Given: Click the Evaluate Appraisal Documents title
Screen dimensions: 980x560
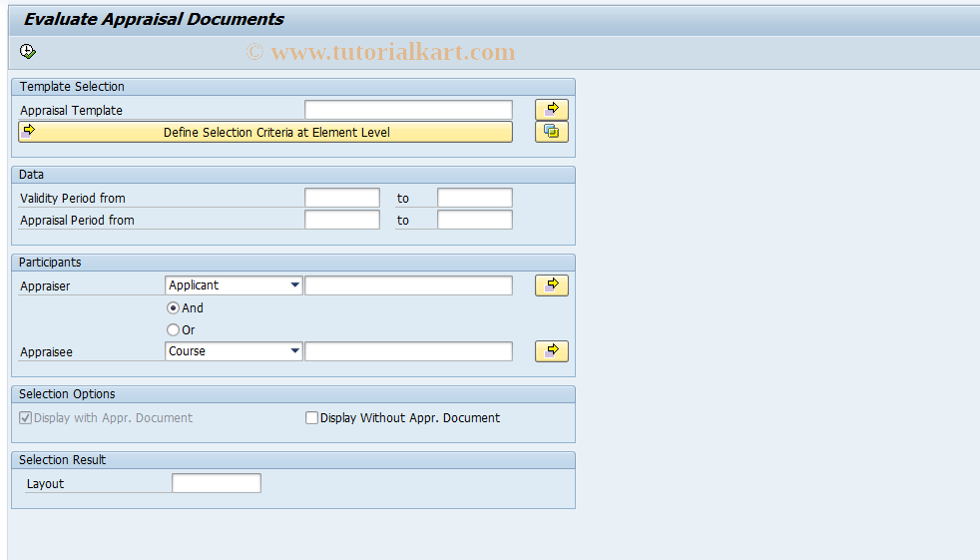Looking at the screenshot, I should pyautogui.click(x=154, y=19).
